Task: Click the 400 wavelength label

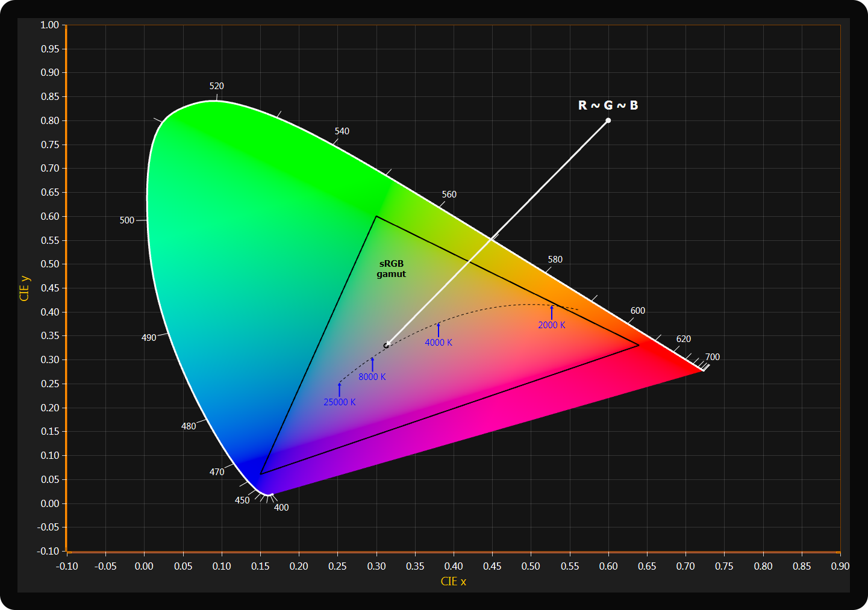Action: [x=281, y=508]
